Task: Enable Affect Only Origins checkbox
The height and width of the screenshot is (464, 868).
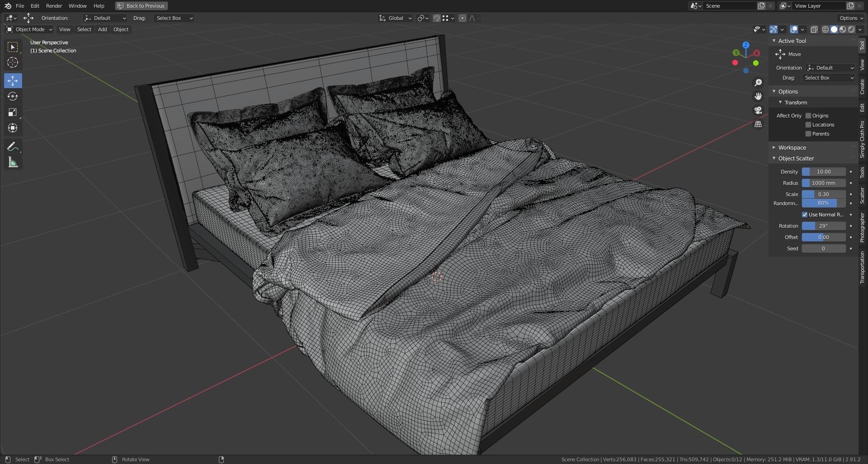Action: coord(808,116)
